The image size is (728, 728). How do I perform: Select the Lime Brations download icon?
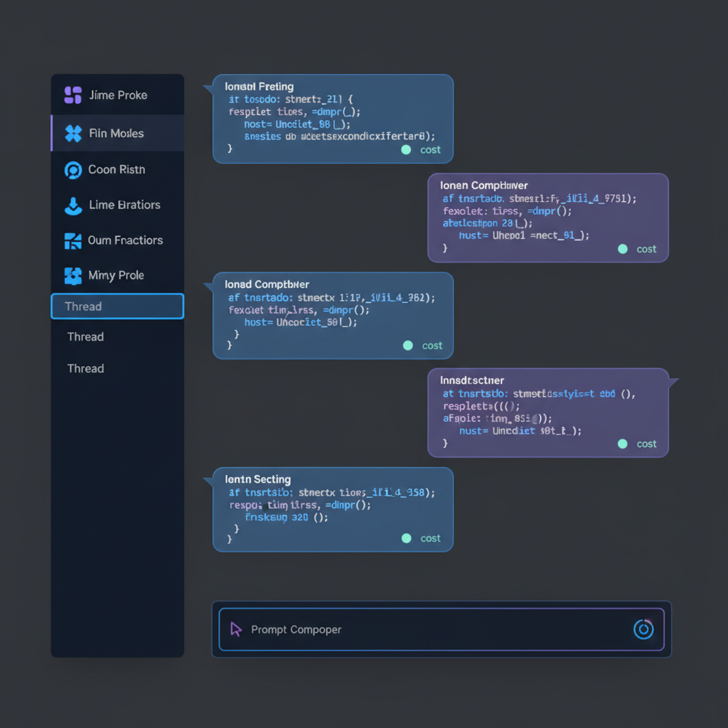point(72,205)
